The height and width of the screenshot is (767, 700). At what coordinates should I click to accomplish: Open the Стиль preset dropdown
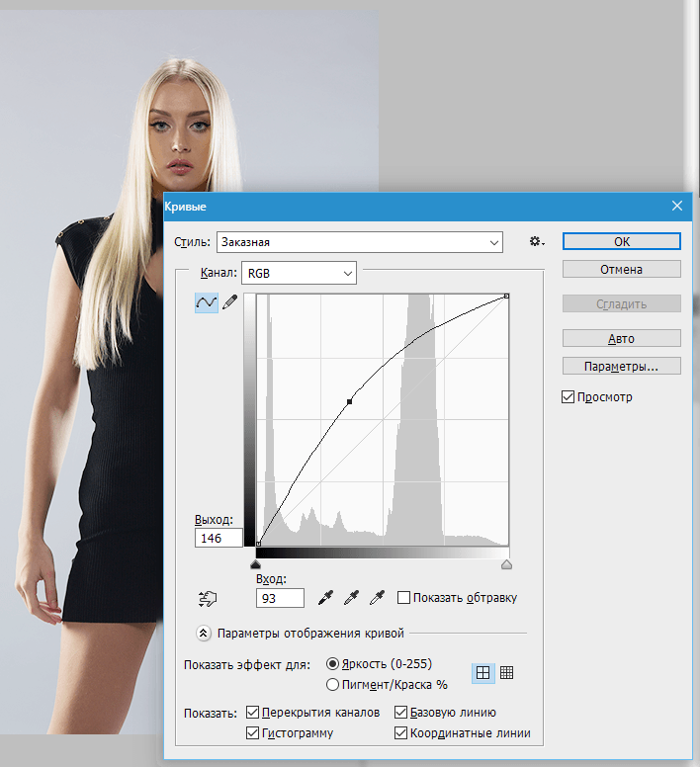[x=360, y=242]
